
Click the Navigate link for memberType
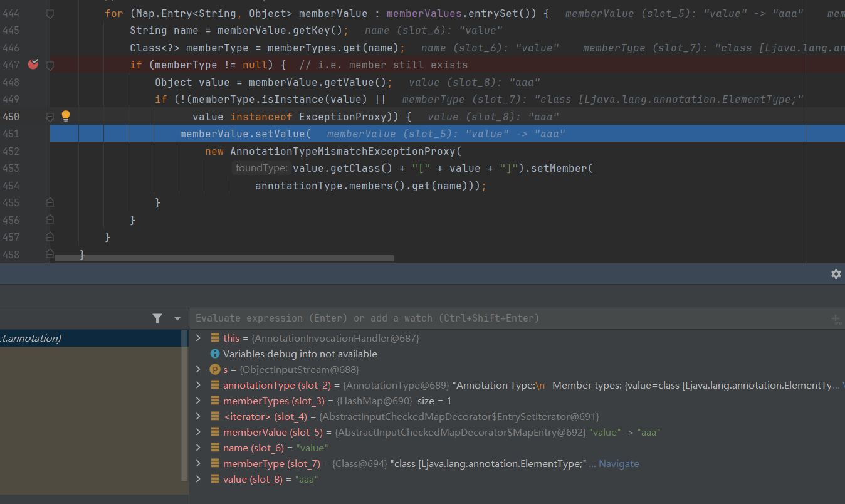pyautogui.click(x=619, y=464)
